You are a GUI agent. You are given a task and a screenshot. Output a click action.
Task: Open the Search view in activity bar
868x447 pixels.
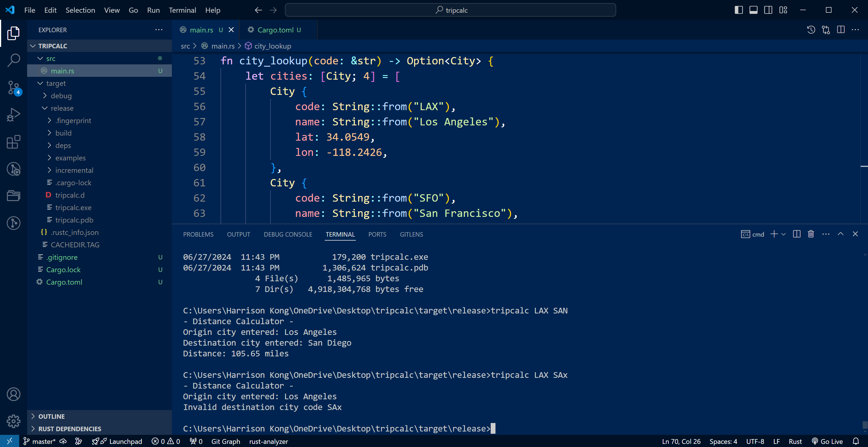click(x=14, y=60)
